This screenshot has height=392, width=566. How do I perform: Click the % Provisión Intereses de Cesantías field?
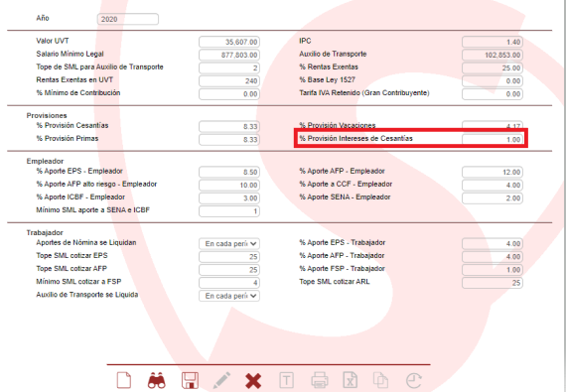pyautogui.click(x=493, y=140)
